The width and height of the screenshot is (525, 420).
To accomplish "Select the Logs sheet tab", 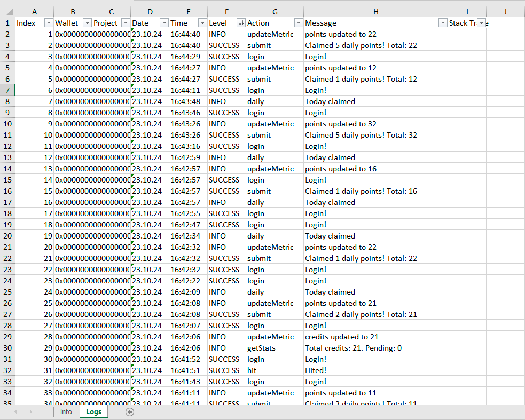I will pos(94,411).
